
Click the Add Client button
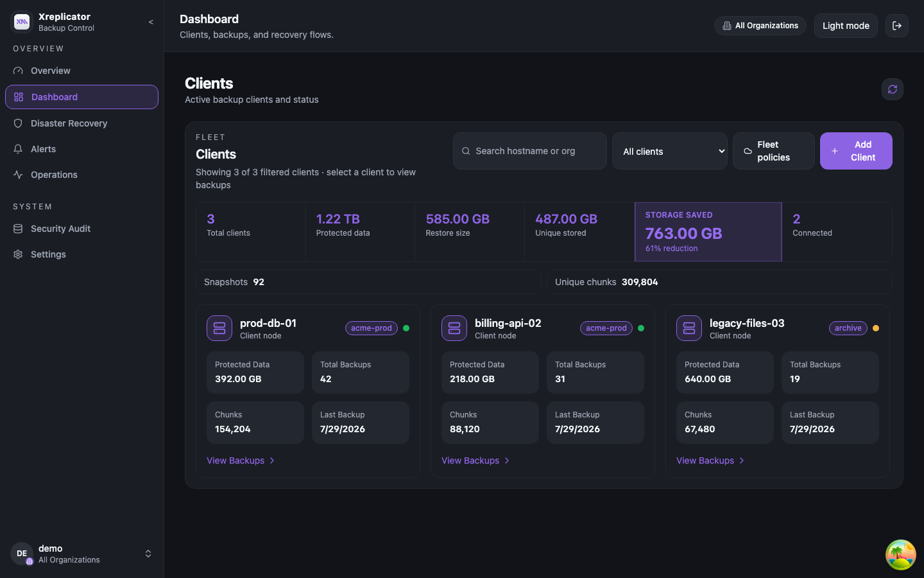[856, 151]
